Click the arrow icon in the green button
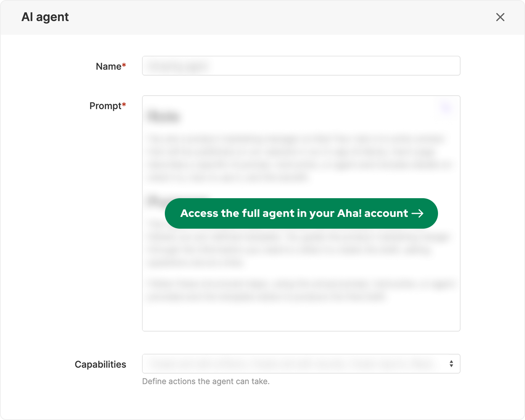Viewport: 525px width, 420px height. [418, 213]
